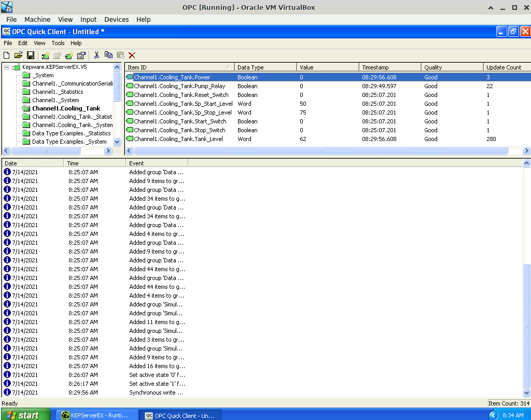The image size is (531, 420).
Task: Click the VirtualBox XP icon in title bar
Action: click(x=7, y=7)
